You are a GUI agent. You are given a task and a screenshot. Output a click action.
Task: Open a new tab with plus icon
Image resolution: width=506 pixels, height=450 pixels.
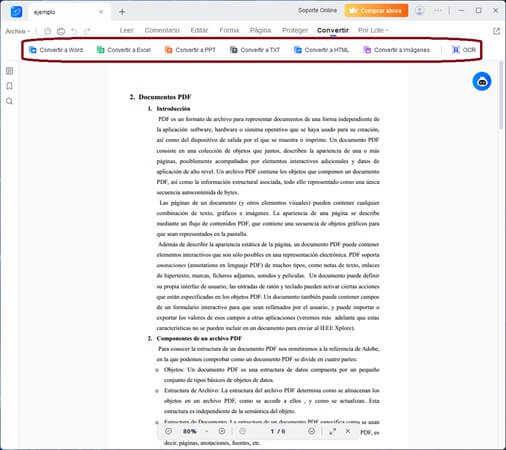(122, 12)
